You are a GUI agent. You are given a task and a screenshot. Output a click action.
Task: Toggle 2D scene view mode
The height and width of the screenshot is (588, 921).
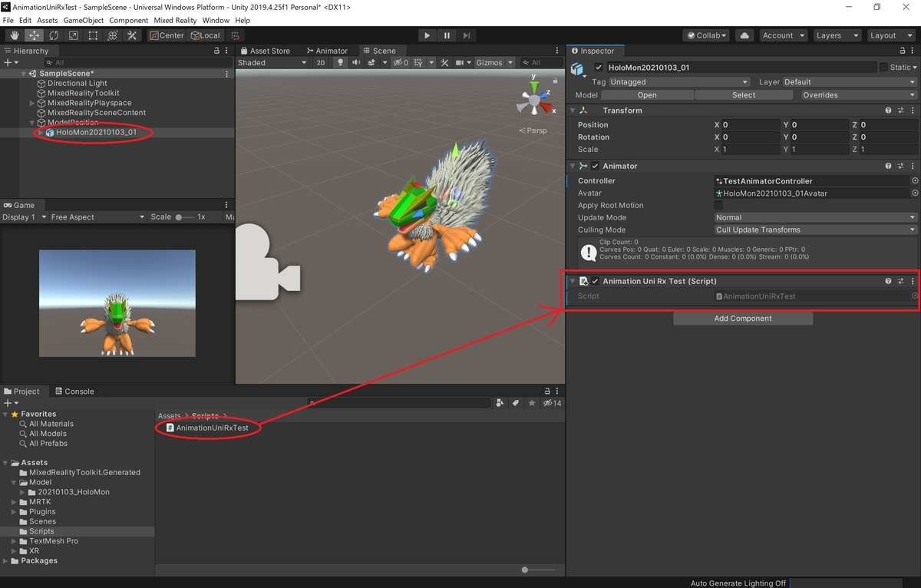(x=321, y=63)
